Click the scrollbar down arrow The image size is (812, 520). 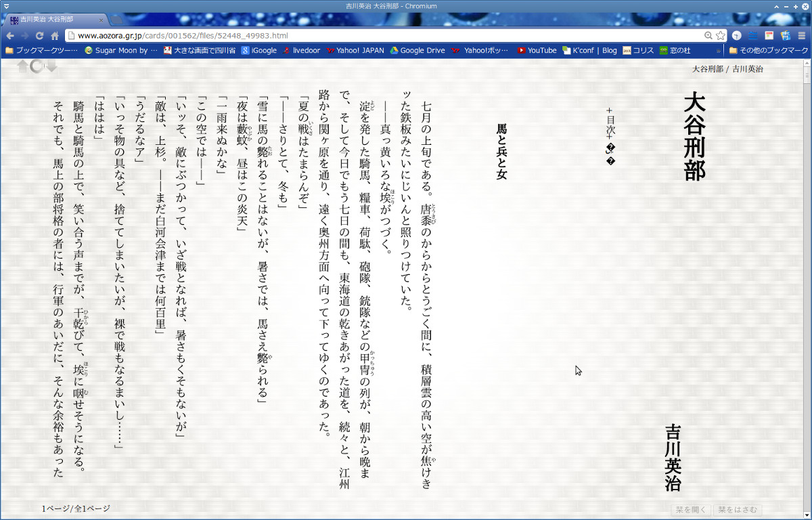point(807,515)
